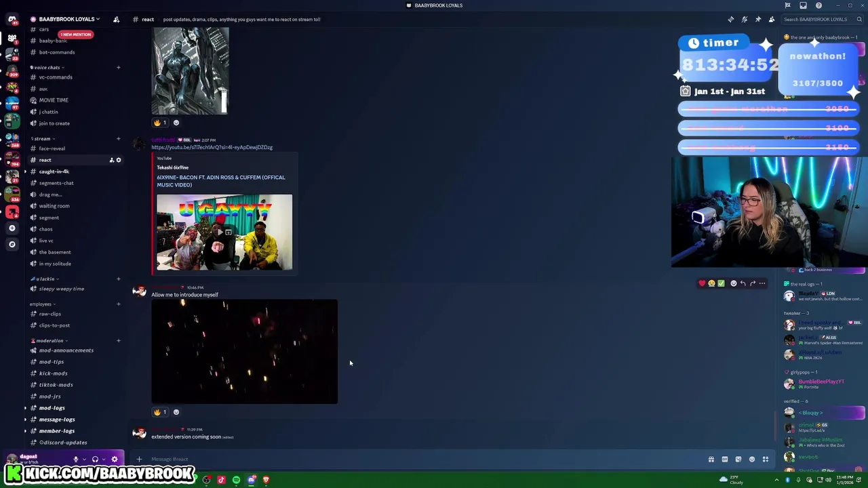Open Help question mark icon
This screenshot has height=488, width=868.
point(818,5)
